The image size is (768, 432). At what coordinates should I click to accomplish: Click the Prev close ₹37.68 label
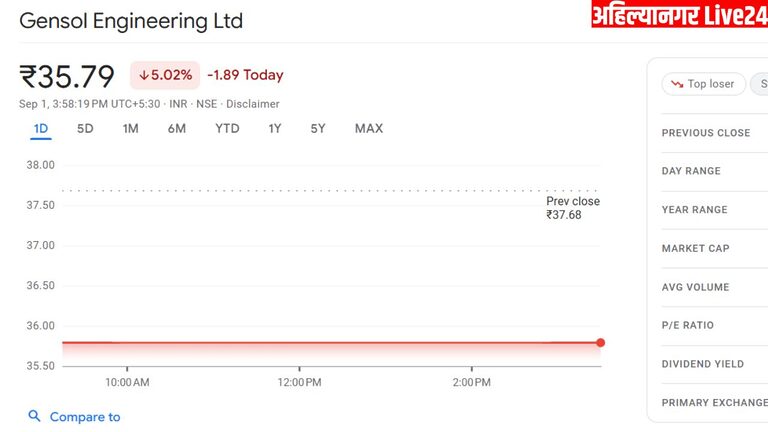point(572,208)
